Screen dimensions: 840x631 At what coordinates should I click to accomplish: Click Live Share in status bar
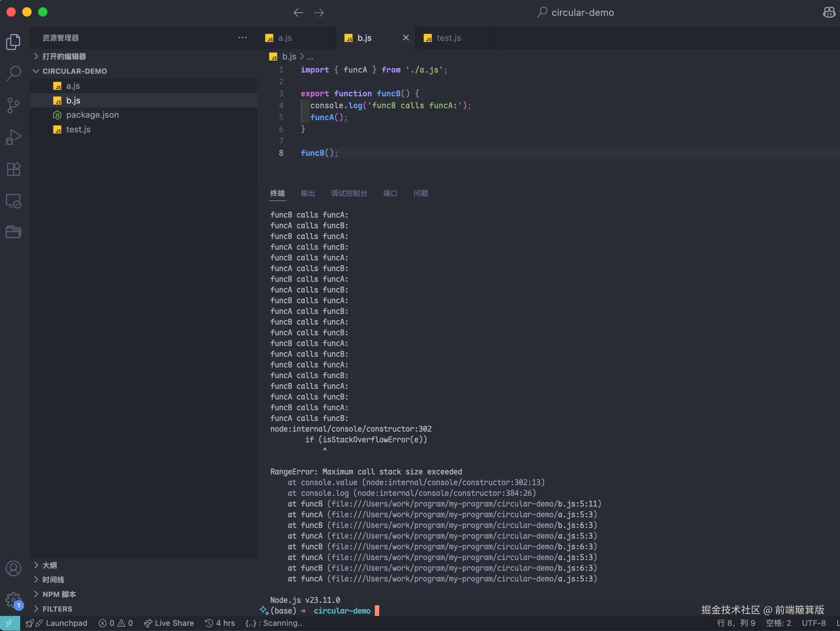169,623
